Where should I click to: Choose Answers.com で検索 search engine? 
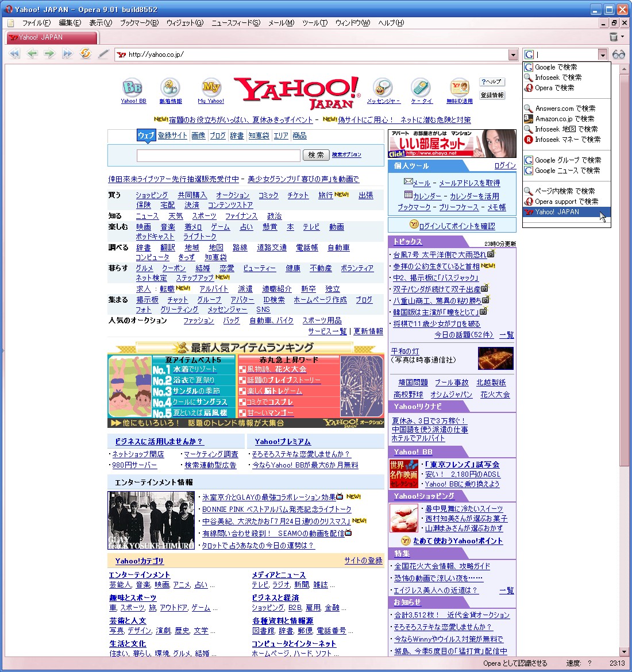click(x=567, y=109)
